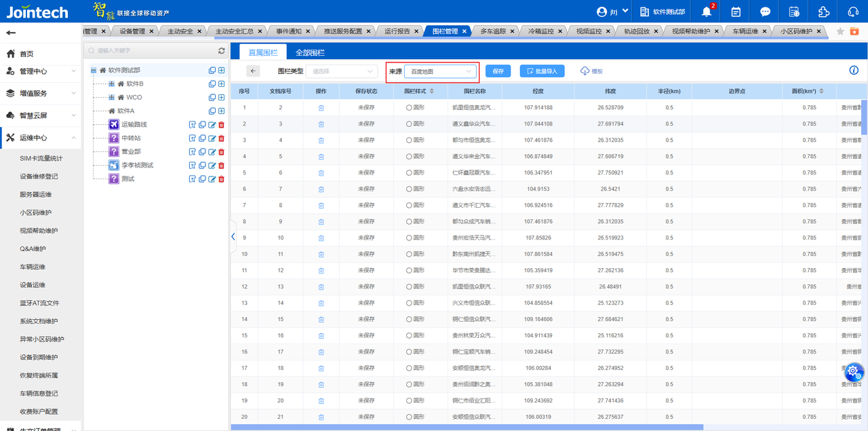Click the 保存 button
Screen dimensions: 868x431
498,71
